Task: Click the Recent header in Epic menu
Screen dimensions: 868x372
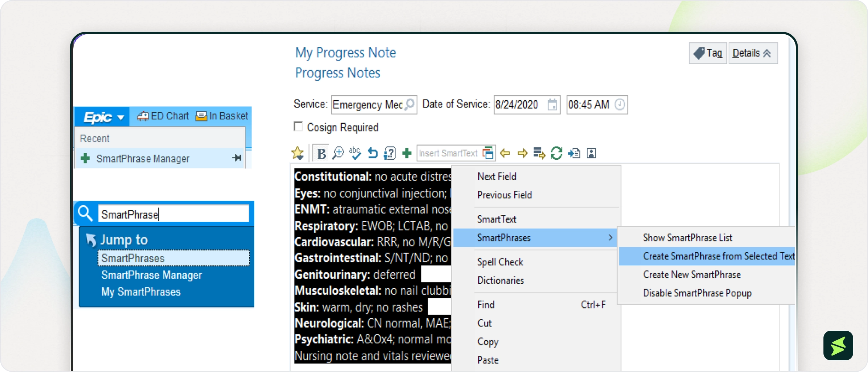Action: 94,138
